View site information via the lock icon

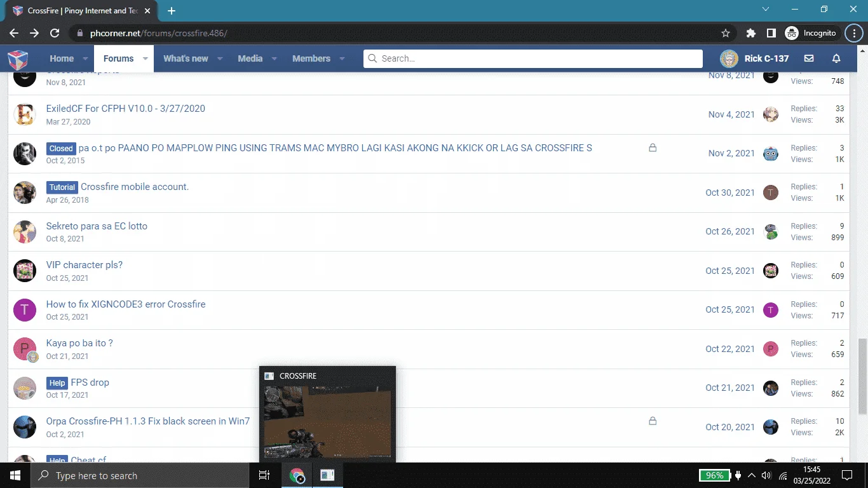point(79,33)
